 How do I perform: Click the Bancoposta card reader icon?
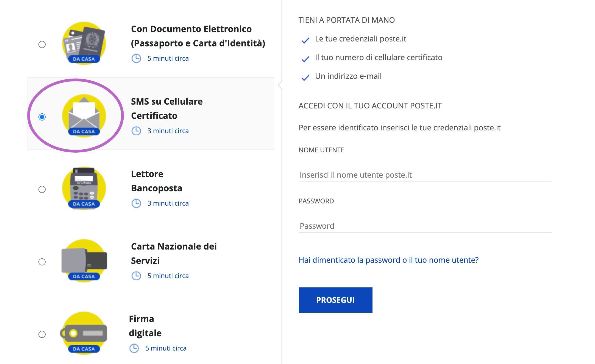click(84, 188)
